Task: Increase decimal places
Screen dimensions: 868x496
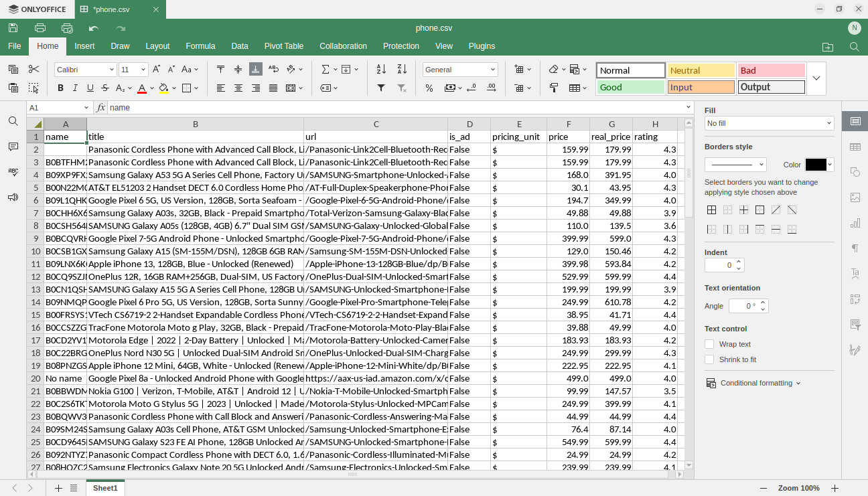Action: point(492,88)
